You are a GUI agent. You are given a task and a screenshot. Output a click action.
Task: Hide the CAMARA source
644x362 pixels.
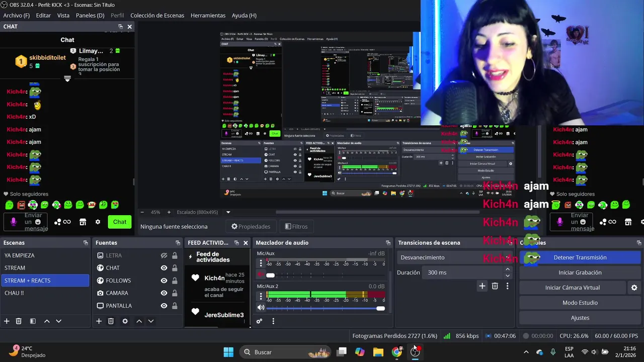pyautogui.click(x=164, y=293)
